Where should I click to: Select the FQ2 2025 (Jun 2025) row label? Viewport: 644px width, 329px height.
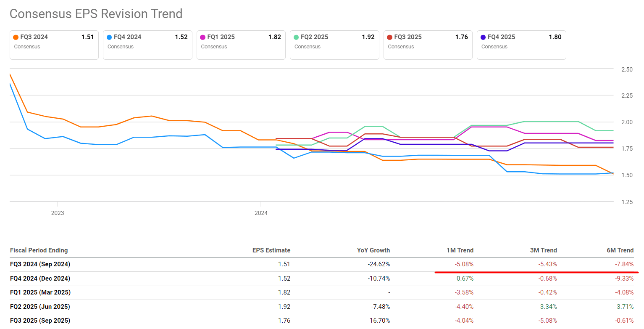point(40,307)
